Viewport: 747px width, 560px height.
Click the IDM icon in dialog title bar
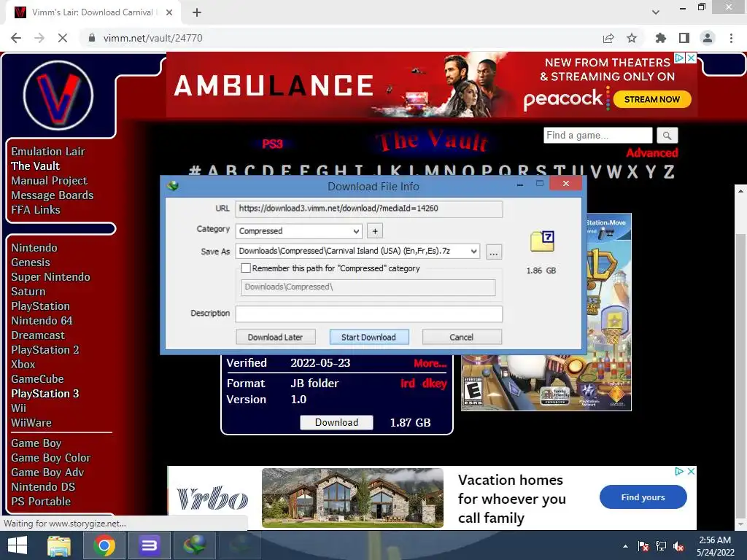173,186
